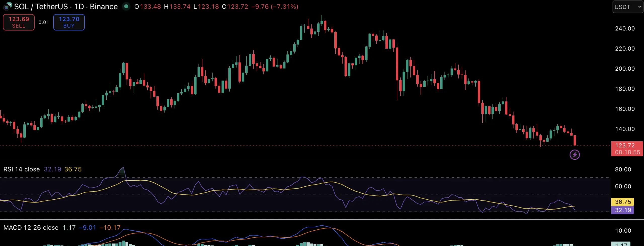Screen dimensions: 644x246
Task: Click the 220.00 price axis label
Action: (625, 49)
